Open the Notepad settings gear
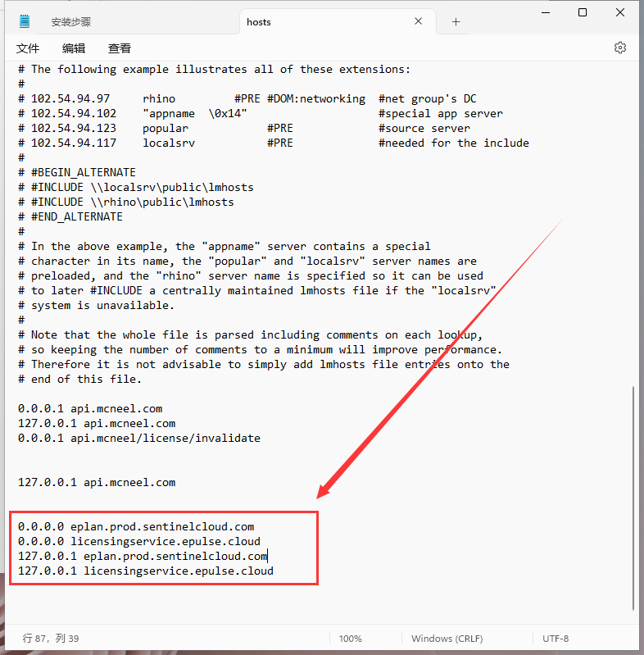This screenshot has width=644, height=655. [x=620, y=48]
